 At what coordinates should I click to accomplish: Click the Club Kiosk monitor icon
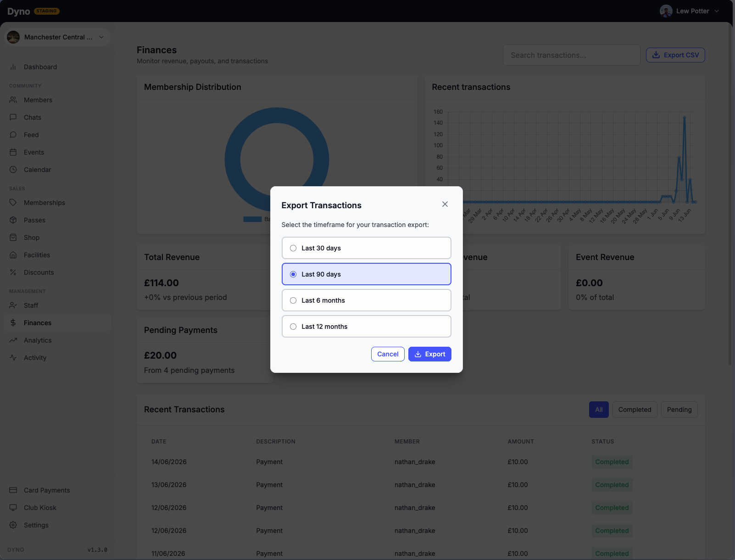[13, 508]
